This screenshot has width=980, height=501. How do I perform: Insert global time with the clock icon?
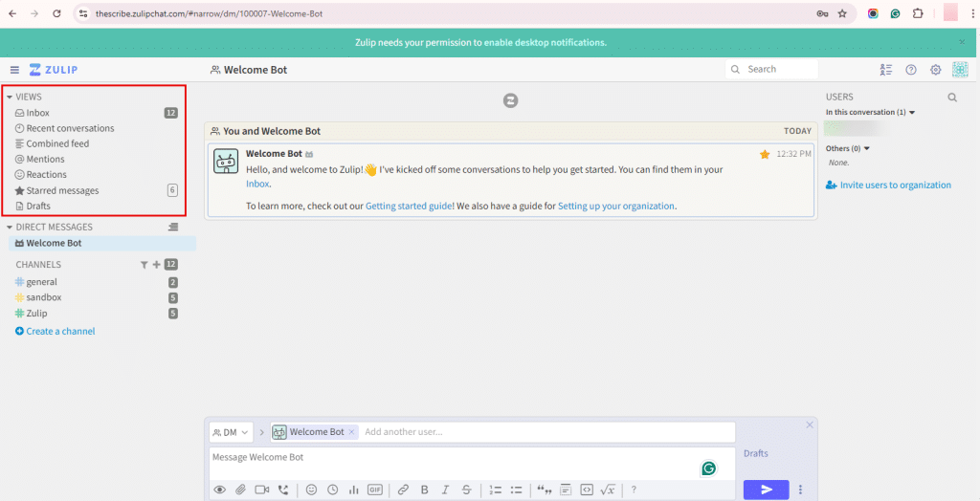click(x=332, y=490)
